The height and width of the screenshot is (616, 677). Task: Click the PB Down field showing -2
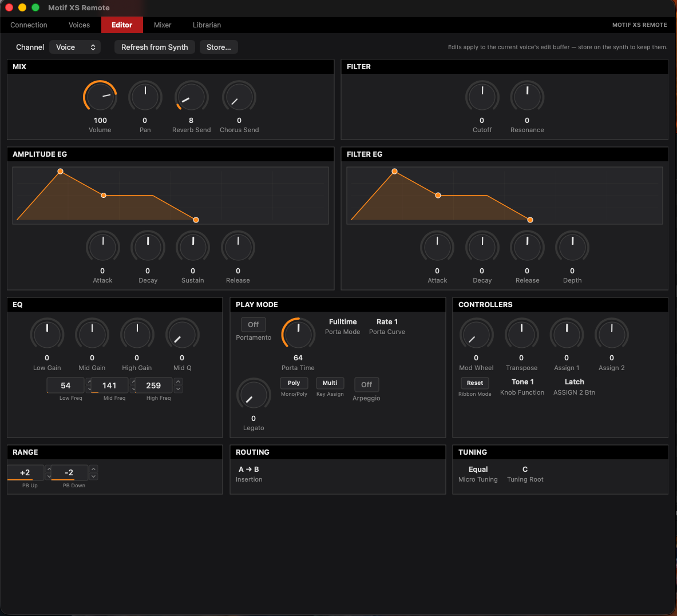click(x=69, y=472)
